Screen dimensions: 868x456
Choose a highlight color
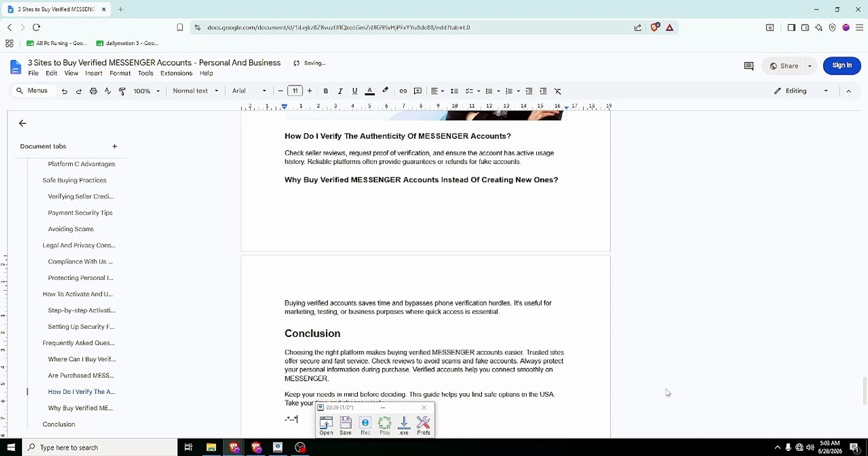385,91
